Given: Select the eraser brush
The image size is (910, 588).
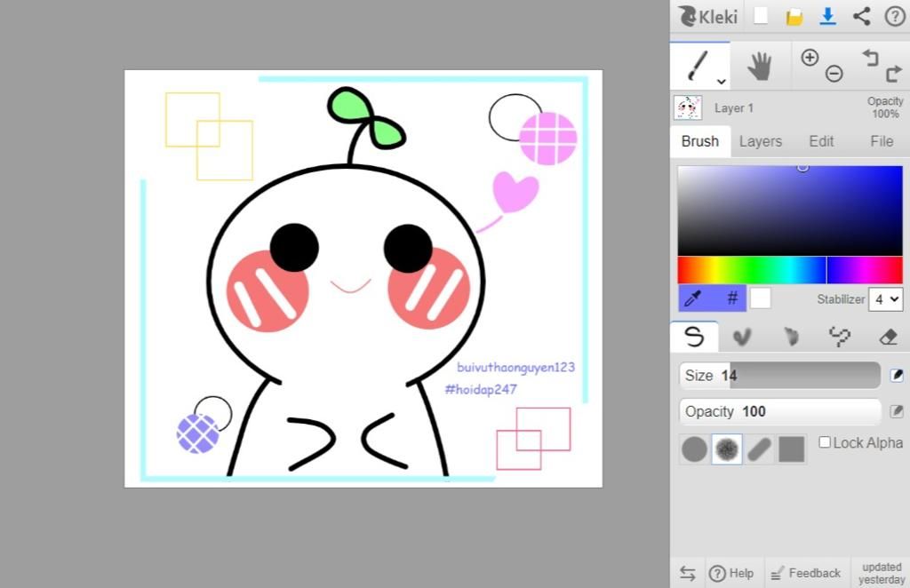Looking at the screenshot, I should [888, 337].
